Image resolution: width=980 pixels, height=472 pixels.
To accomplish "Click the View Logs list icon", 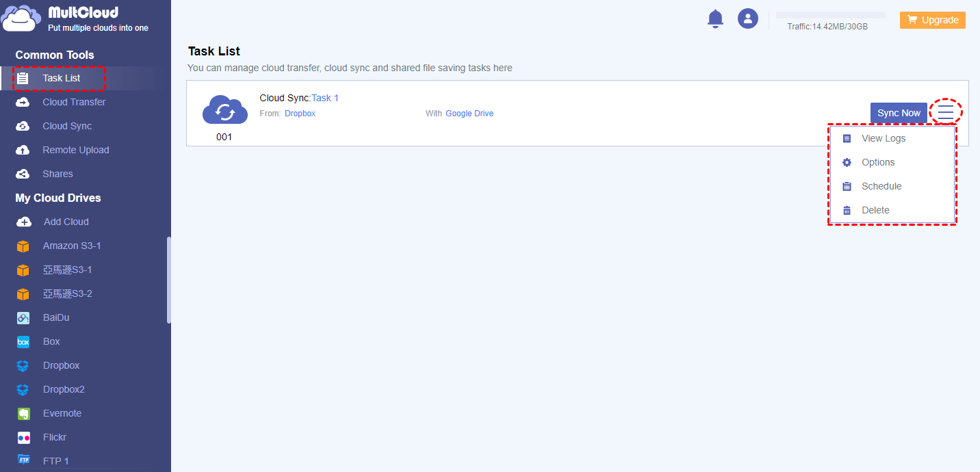I will (x=847, y=138).
